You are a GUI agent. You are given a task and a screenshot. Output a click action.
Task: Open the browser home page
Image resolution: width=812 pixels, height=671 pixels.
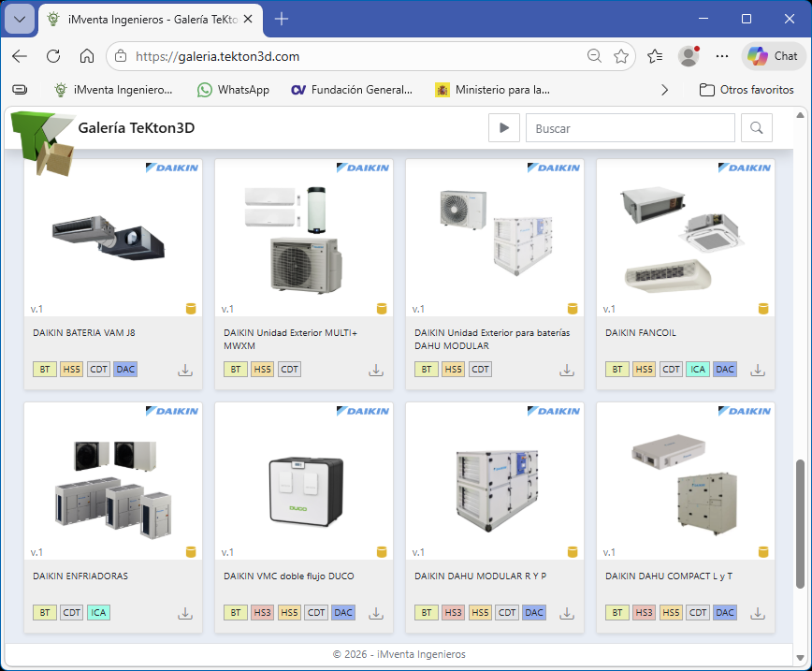point(87,56)
